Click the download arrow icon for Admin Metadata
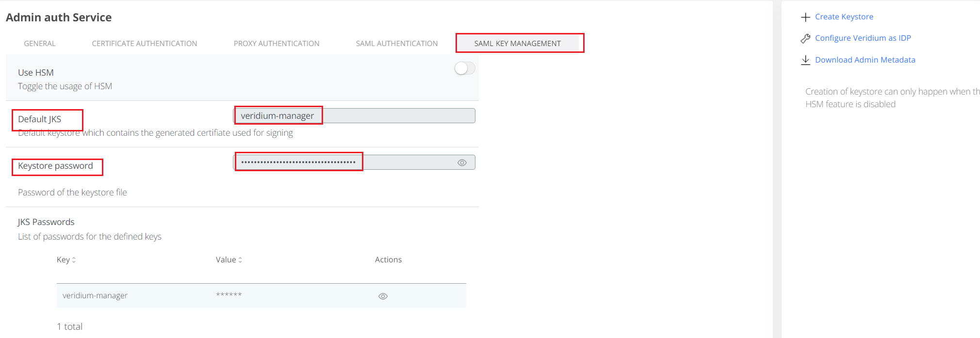The height and width of the screenshot is (338, 980). (x=805, y=60)
